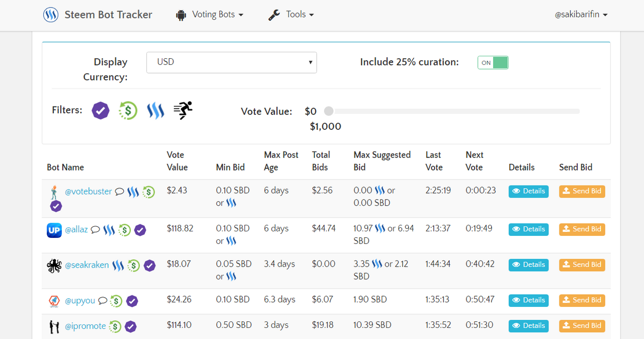Open the @upyou profile link
This screenshot has width=644, height=339.
[x=79, y=301]
